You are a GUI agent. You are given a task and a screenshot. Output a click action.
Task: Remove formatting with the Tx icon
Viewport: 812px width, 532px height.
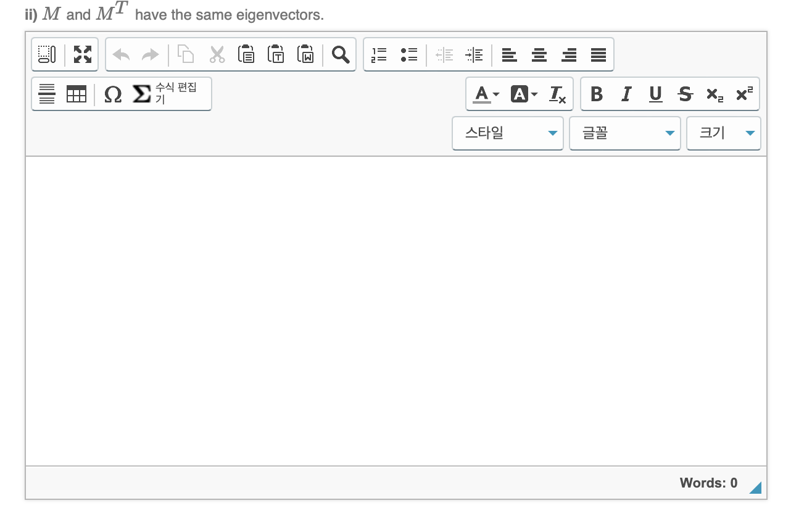point(557,94)
